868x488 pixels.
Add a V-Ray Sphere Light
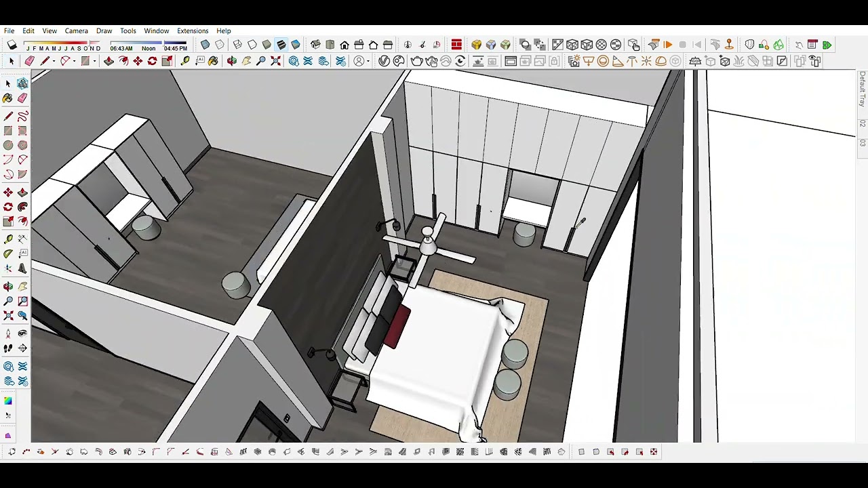(602, 61)
